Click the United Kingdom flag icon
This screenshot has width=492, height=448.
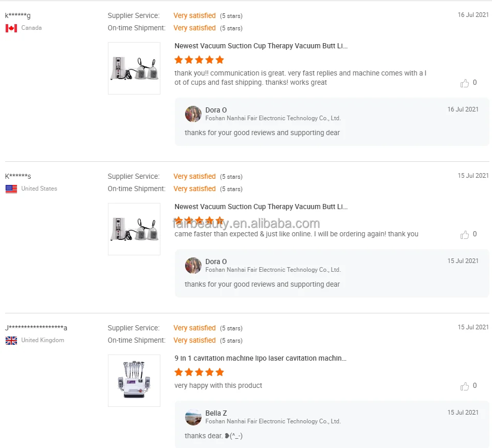[11, 341]
